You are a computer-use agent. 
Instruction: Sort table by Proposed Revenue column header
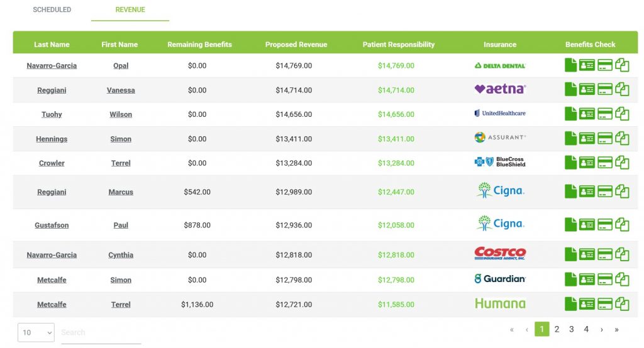click(296, 45)
